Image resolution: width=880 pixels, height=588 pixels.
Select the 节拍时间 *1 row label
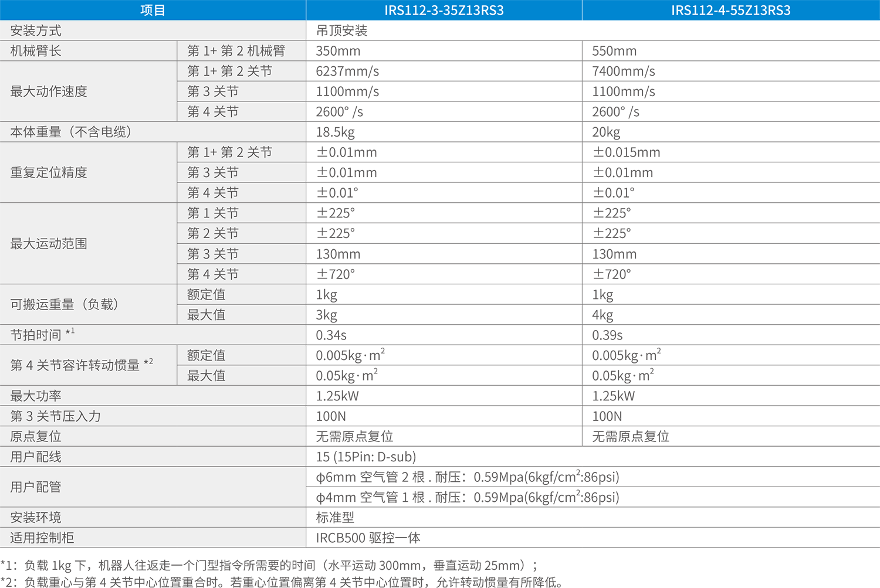(x=42, y=335)
